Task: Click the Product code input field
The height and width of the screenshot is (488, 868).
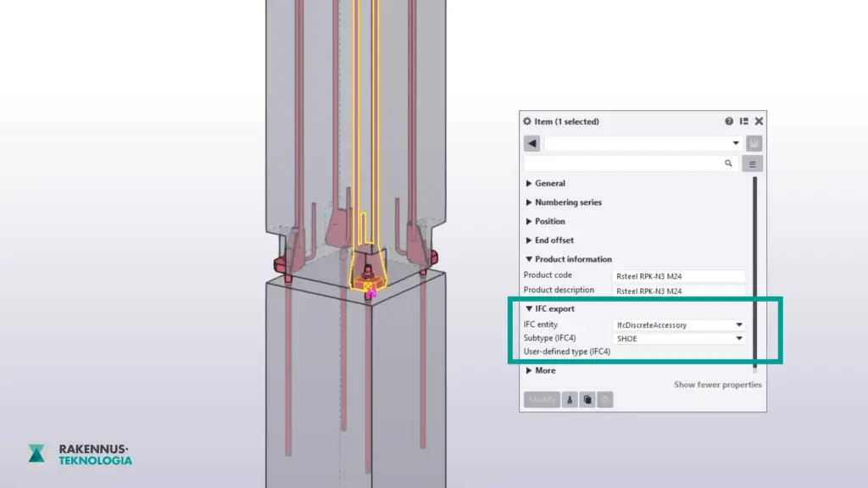Action: pos(678,275)
